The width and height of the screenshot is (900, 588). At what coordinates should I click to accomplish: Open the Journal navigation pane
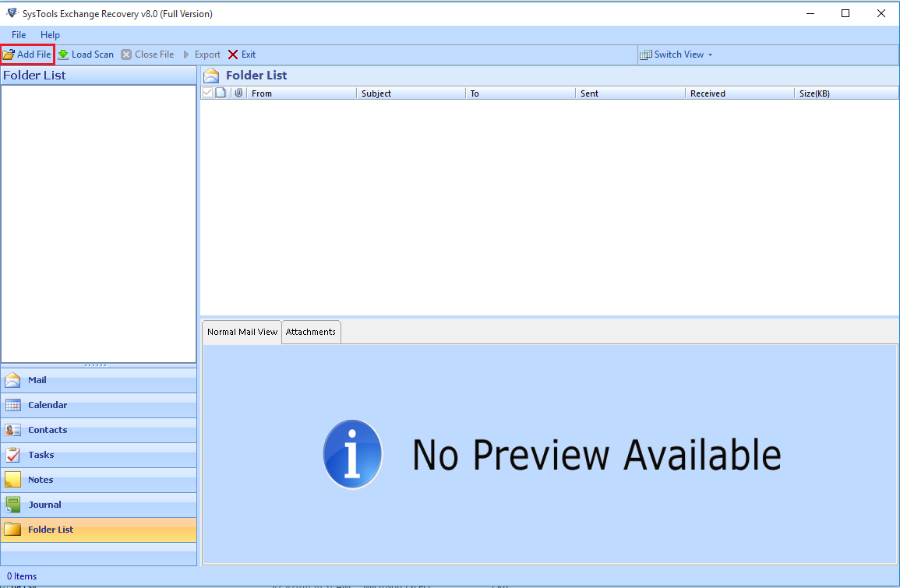(x=44, y=505)
